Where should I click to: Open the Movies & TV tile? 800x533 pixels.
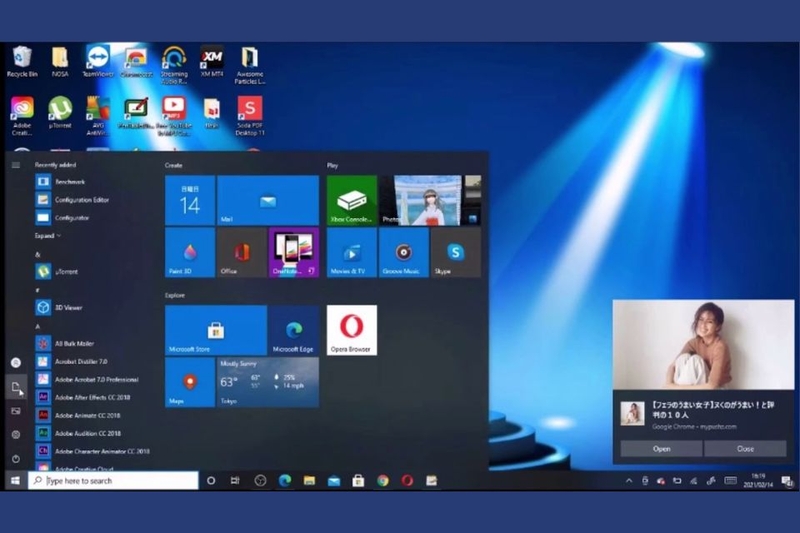click(x=352, y=252)
